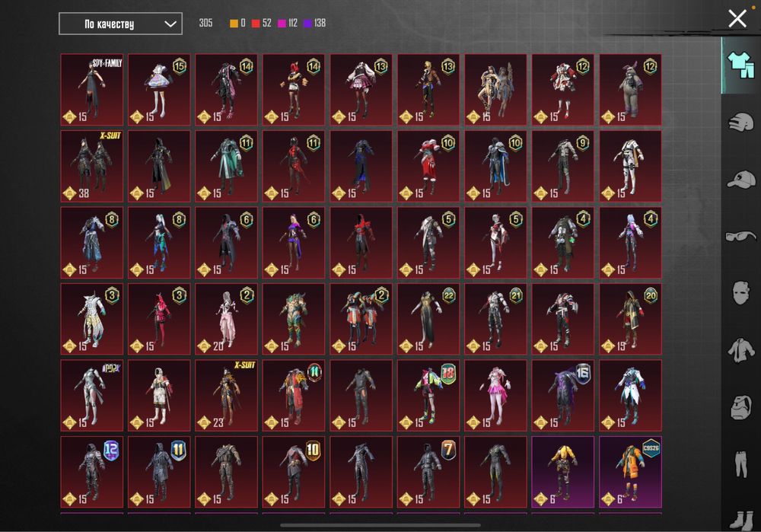This screenshot has width=761, height=532.
Task: Select the jacket category icon
Action: point(740,349)
